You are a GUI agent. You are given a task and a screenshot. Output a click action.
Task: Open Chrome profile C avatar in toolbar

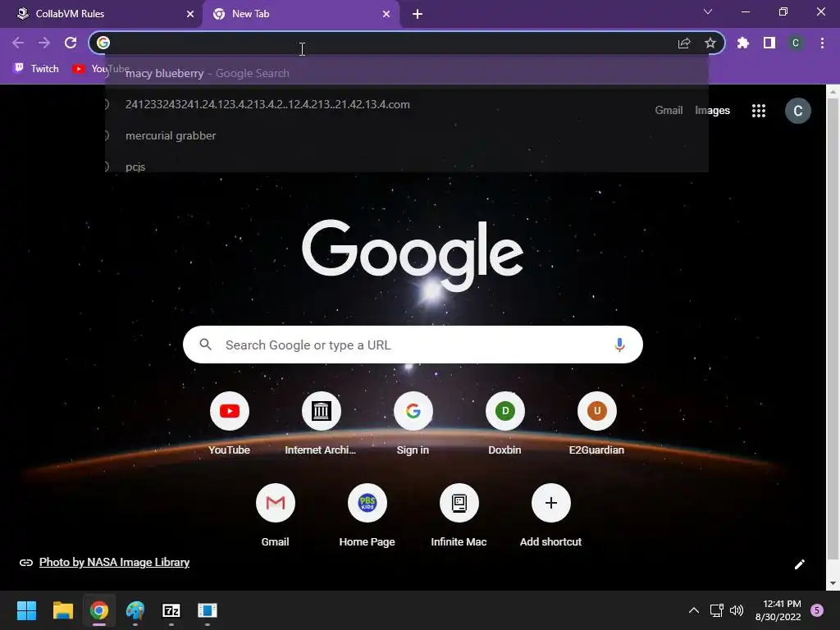(796, 43)
